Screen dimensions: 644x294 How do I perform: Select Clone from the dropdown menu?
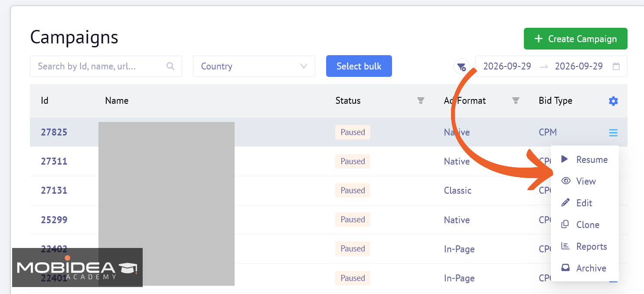pos(585,225)
